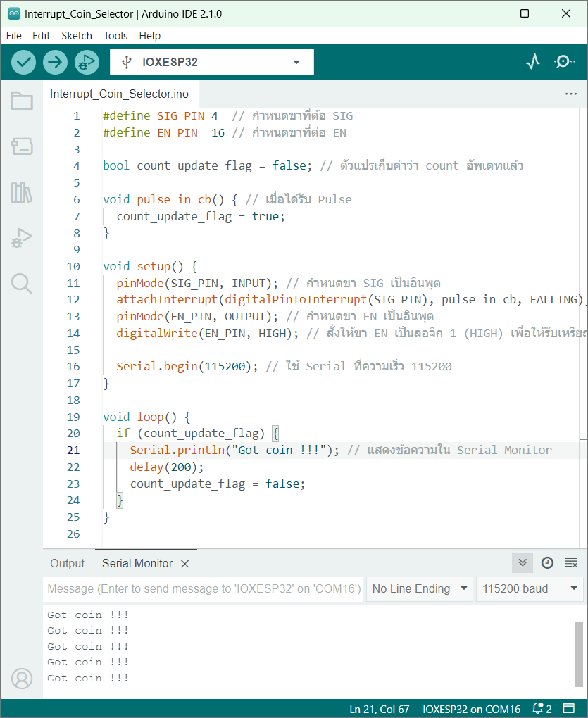
Task: Toggle timestamp clock icon in Serial Monitor
Action: (547, 562)
